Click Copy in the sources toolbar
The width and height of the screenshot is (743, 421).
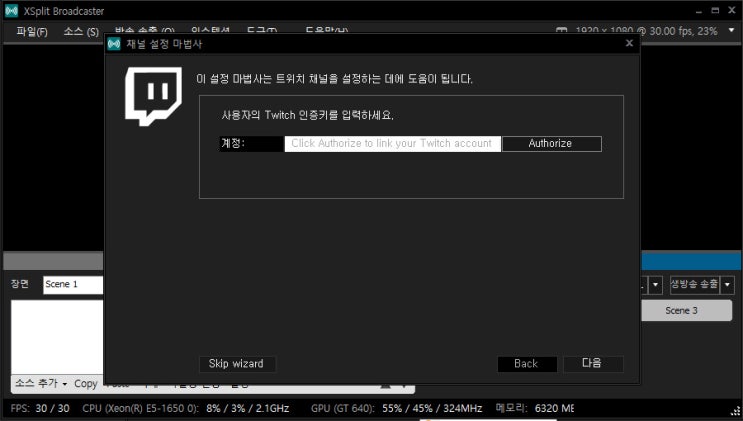(86, 384)
